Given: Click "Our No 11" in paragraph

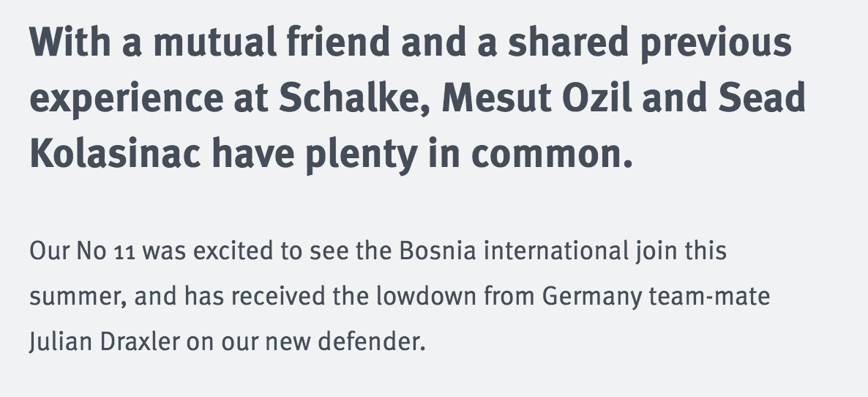Looking at the screenshot, I should tap(83, 251).
